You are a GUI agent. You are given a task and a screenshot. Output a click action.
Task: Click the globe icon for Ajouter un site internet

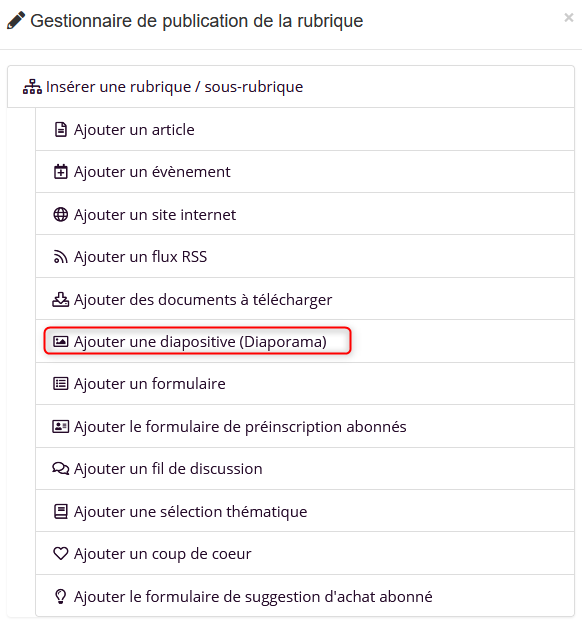pos(61,214)
